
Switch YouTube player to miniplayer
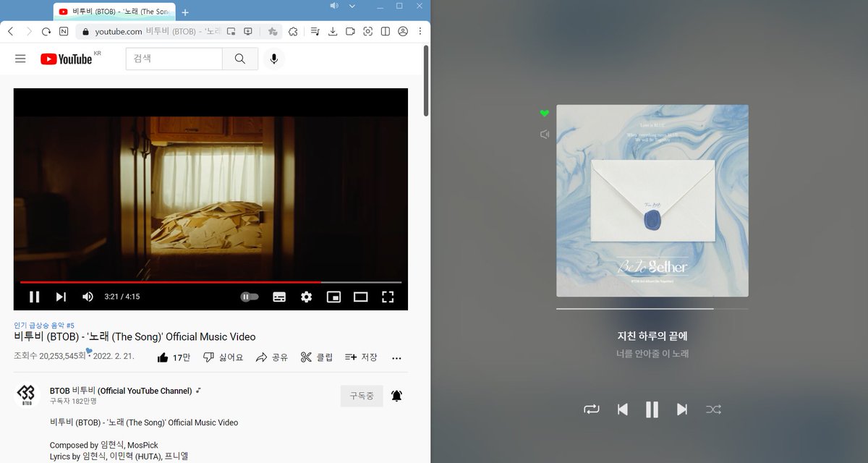tap(333, 297)
